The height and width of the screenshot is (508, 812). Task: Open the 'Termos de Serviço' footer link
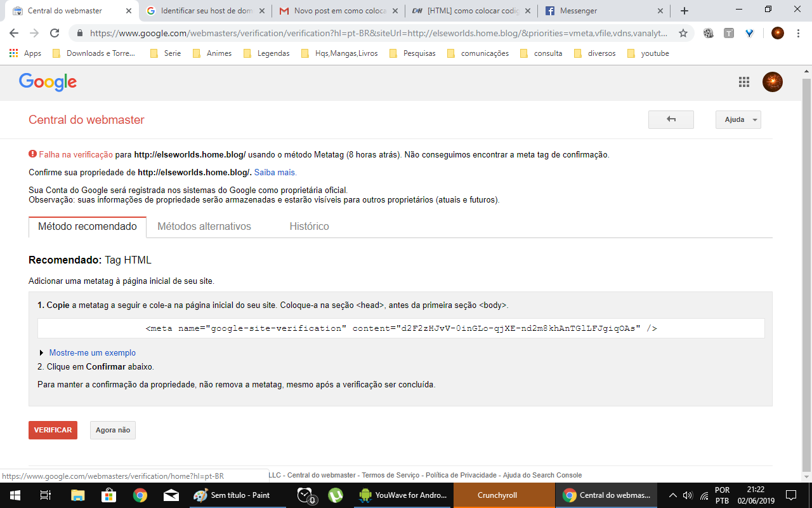click(391, 475)
